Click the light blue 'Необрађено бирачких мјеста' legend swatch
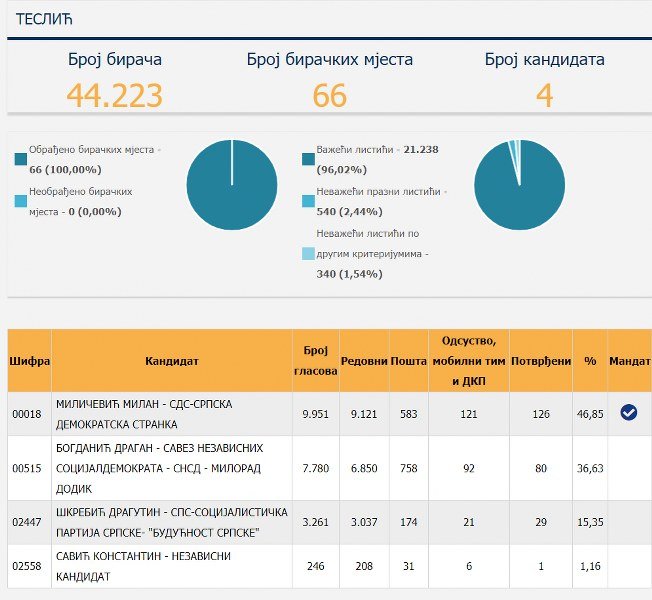Image resolution: width=652 pixels, height=600 pixels. 21,201
